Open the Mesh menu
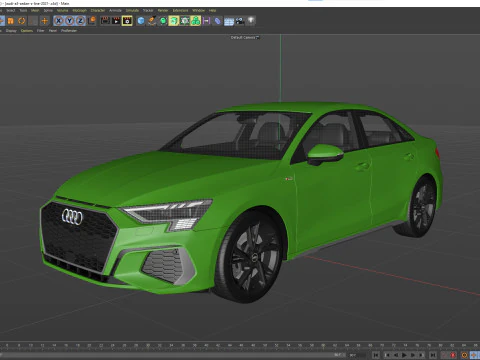Image resolution: width=480 pixels, height=360 pixels. [35, 10]
